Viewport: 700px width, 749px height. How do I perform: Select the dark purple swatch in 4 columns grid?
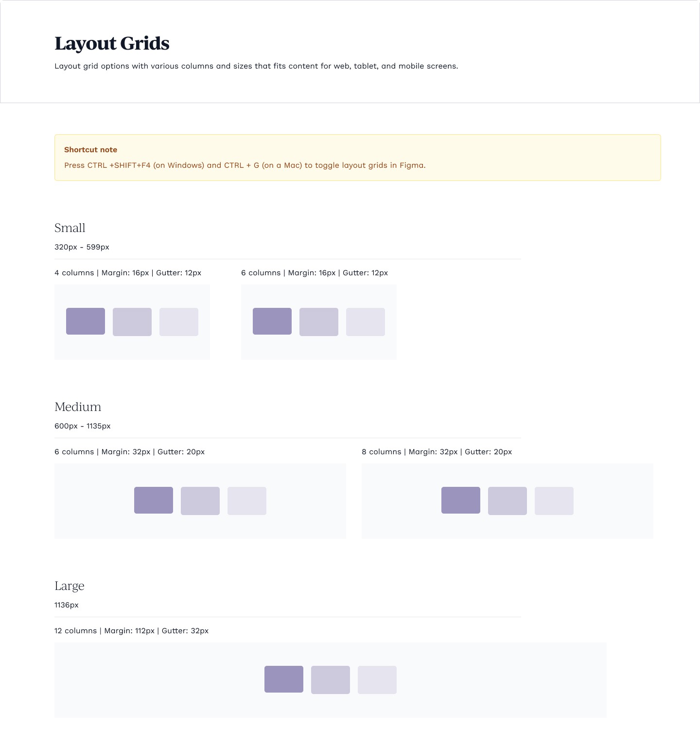[86, 321]
